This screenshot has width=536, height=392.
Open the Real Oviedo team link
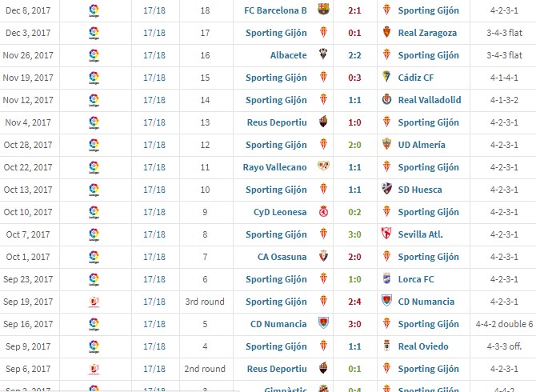tap(423, 346)
